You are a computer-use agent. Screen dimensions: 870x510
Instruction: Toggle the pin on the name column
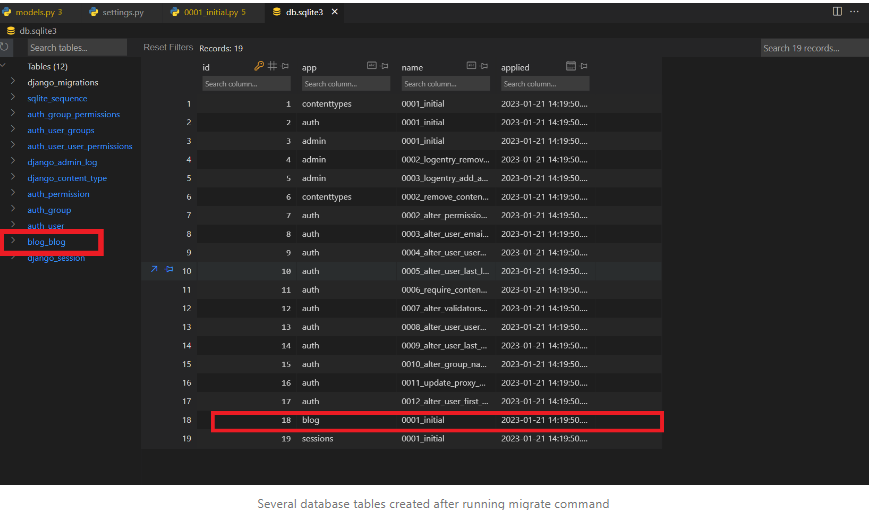[485, 67]
